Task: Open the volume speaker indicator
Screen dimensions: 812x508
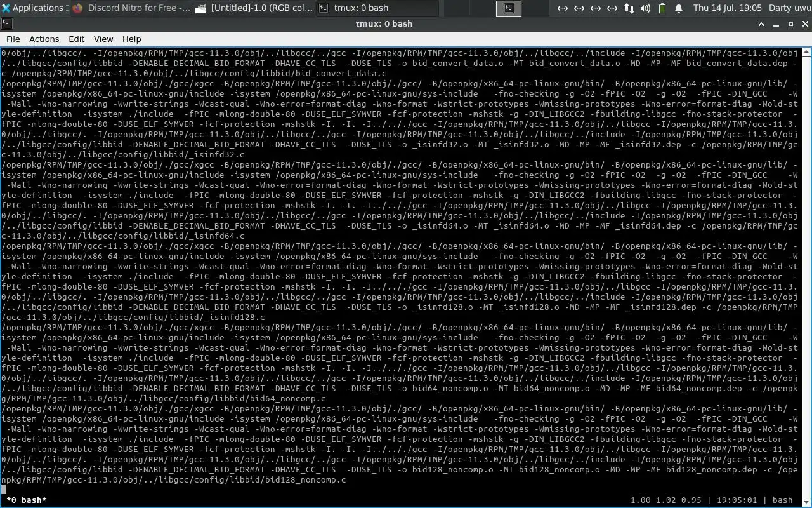Action: point(645,8)
